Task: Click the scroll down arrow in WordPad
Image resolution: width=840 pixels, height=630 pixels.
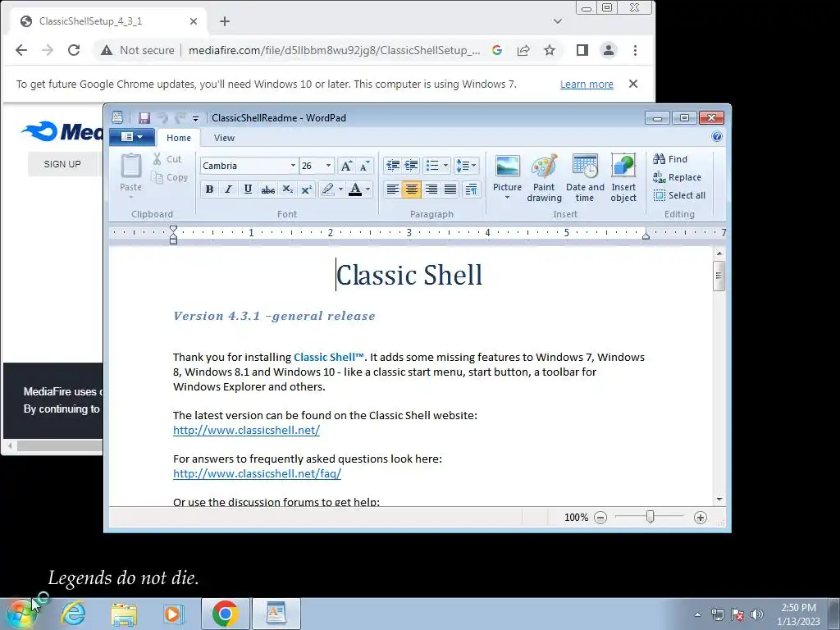Action: coord(719,499)
